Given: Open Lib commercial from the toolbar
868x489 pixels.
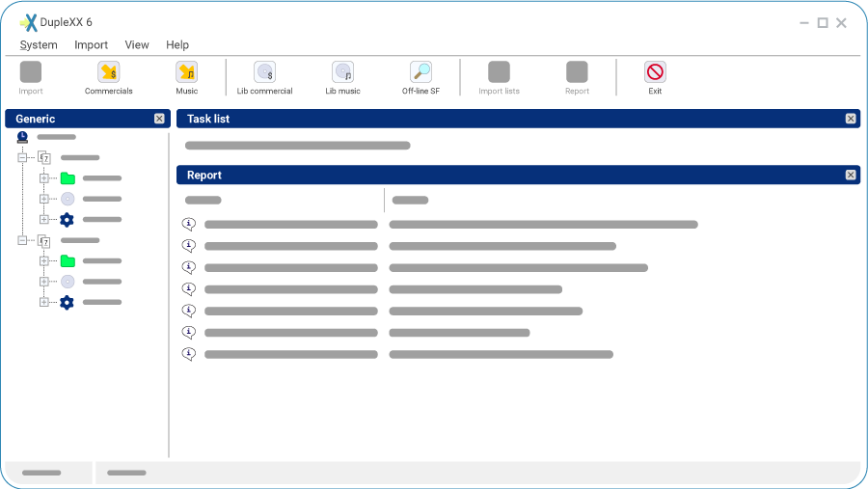Looking at the screenshot, I should (x=264, y=72).
